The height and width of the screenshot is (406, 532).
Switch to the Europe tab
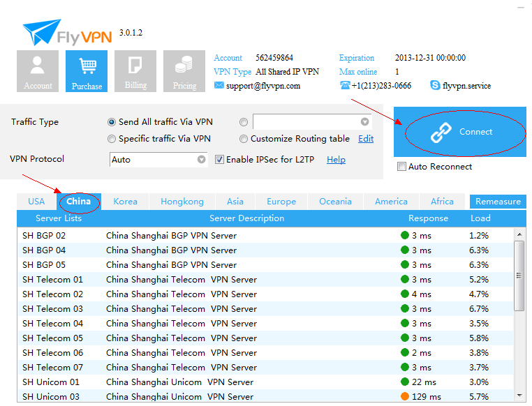tap(281, 202)
